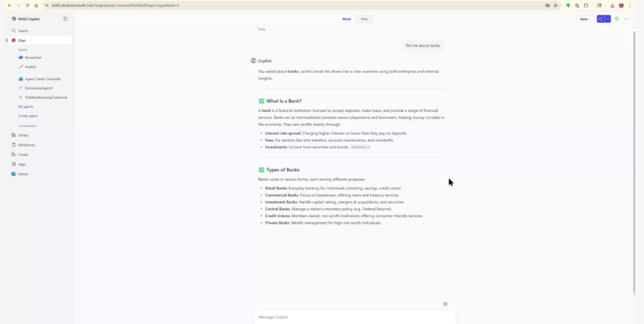Click the investopedia +2 citation chip

tap(360, 147)
